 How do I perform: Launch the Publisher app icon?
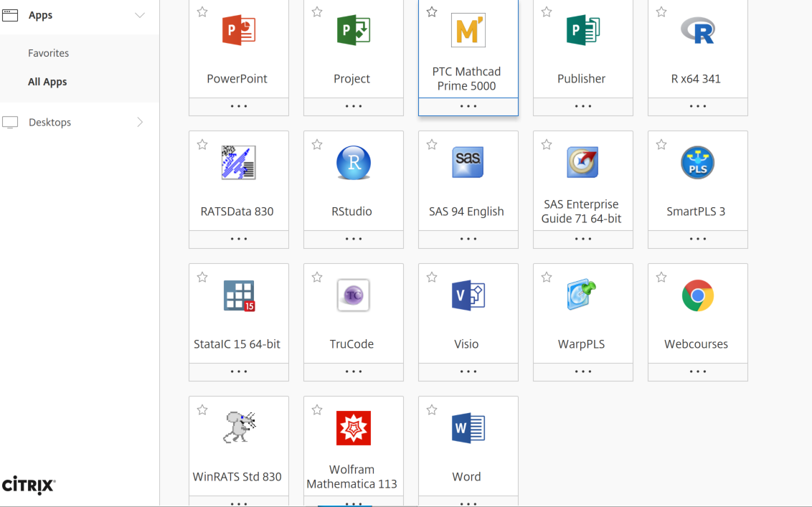[583, 30]
